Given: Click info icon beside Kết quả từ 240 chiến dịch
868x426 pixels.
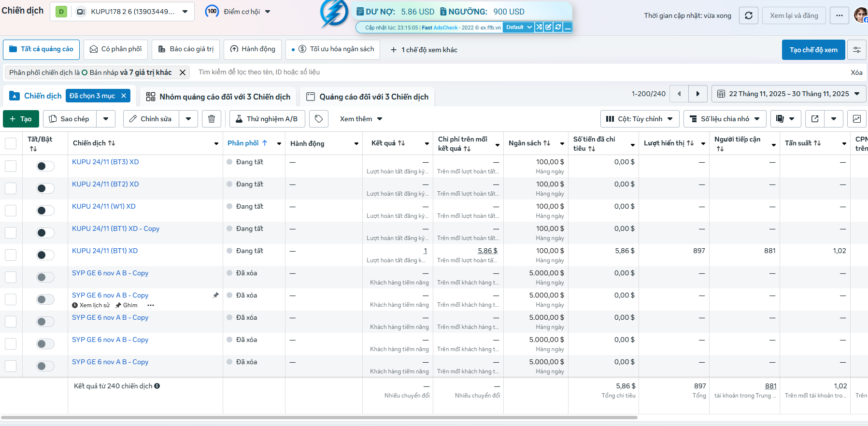Looking at the screenshot, I should point(157,386).
